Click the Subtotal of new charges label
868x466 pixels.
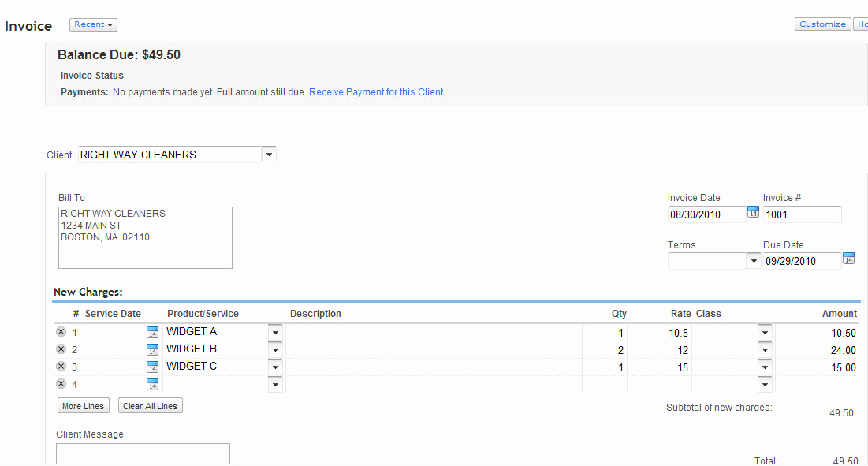pos(719,408)
